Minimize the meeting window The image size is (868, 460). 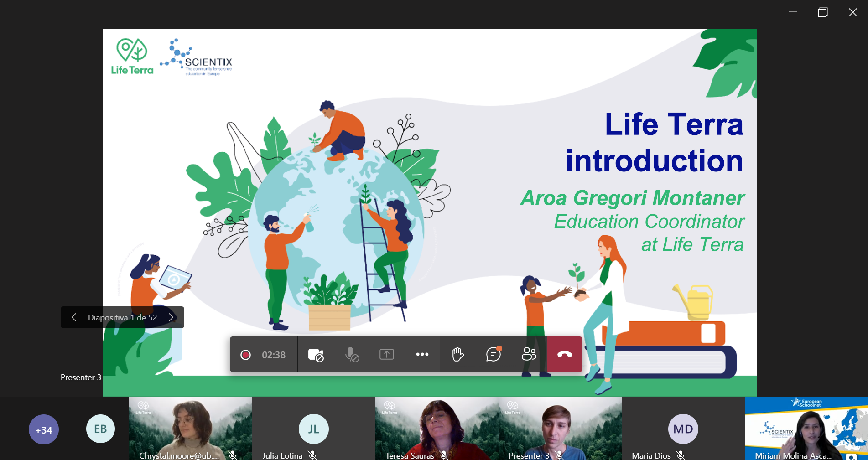tap(793, 12)
